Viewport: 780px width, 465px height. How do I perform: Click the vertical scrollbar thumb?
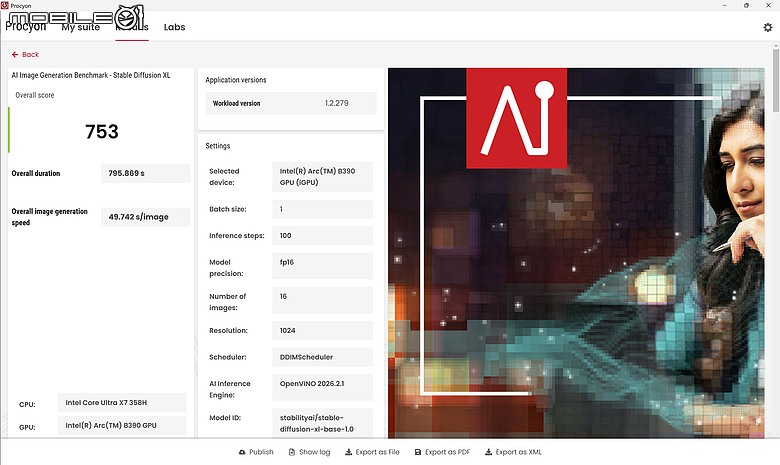[x=776, y=80]
